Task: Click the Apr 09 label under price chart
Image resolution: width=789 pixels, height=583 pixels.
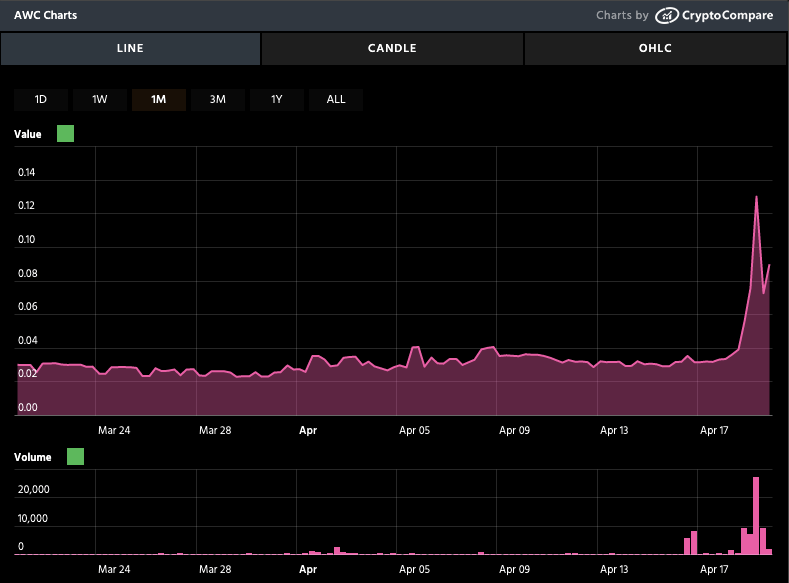Action: pos(514,430)
